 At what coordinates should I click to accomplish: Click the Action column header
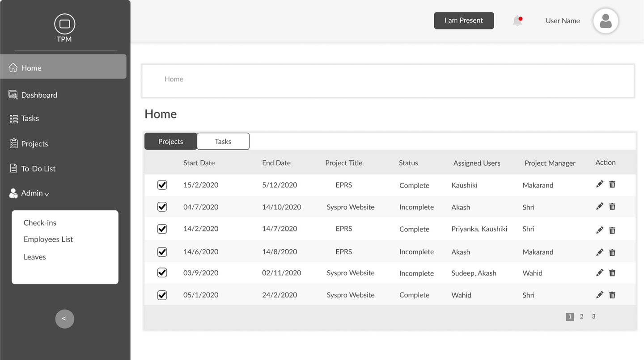(606, 162)
